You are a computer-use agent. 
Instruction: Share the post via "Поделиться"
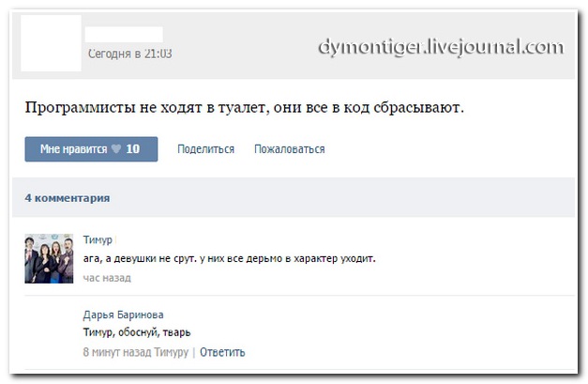tap(205, 149)
